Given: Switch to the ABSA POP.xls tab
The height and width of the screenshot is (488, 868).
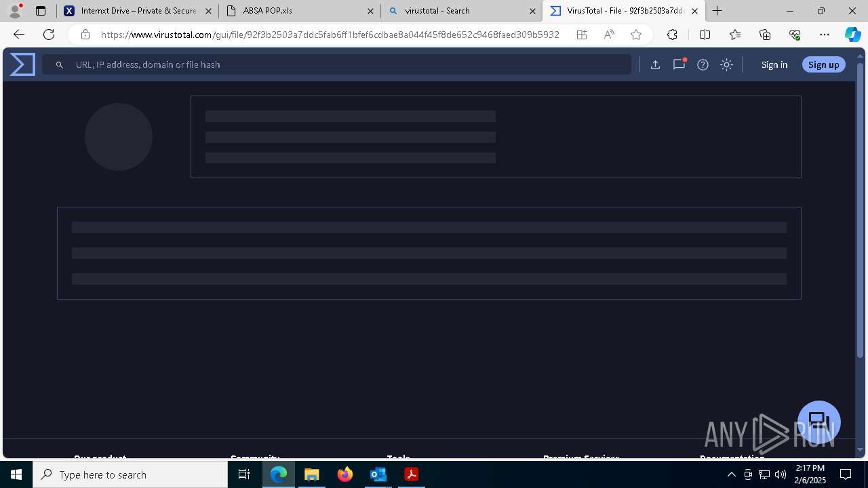Looking at the screenshot, I should [x=299, y=11].
